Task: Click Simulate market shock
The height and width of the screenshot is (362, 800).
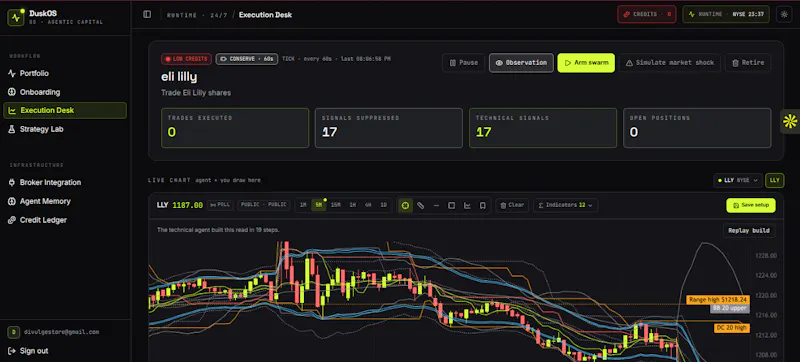Action: click(x=670, y=63)
